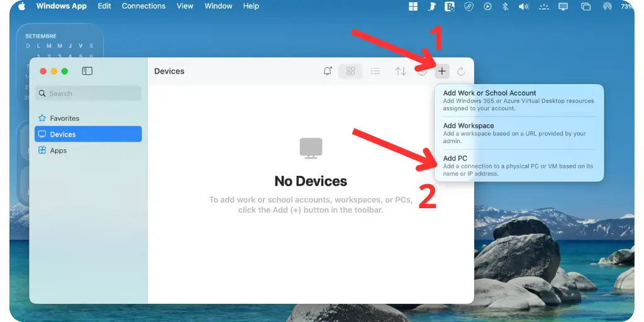Open the Connections menu

pos(144,6)
